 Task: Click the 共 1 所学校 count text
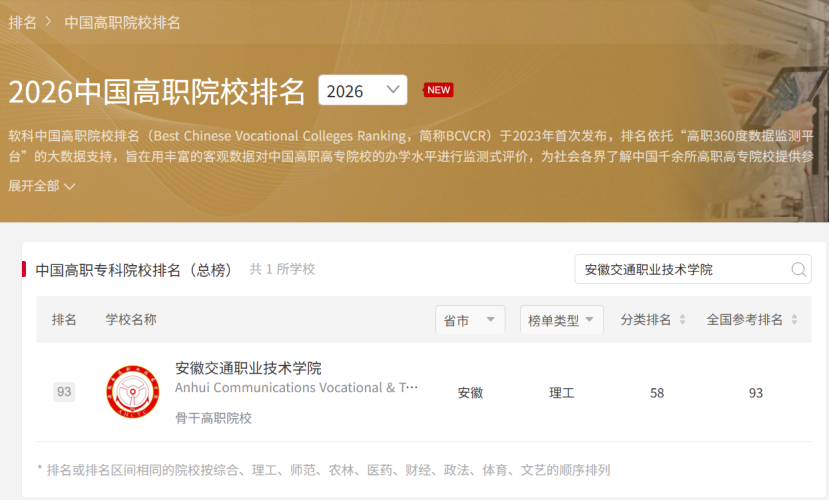(282, 269)
